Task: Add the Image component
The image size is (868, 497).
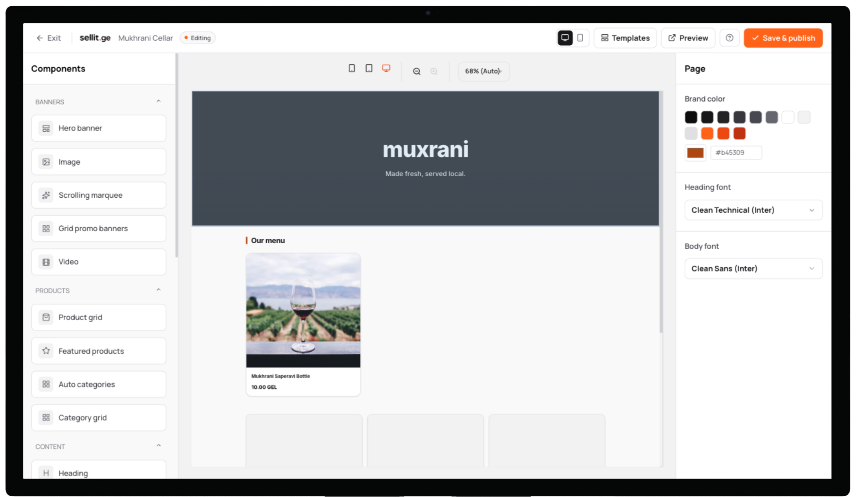Action: coord(99,162)
